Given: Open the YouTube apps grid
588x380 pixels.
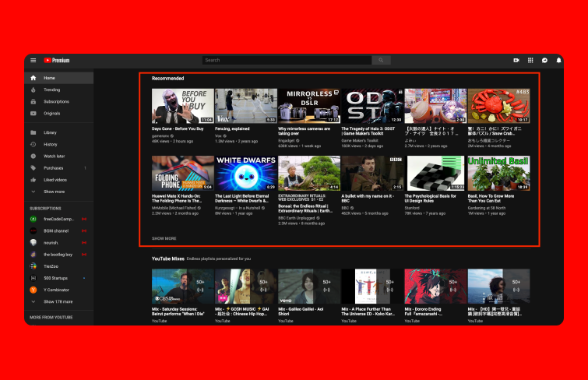Looking at the screenshot, I should click(x=530, y=60).
